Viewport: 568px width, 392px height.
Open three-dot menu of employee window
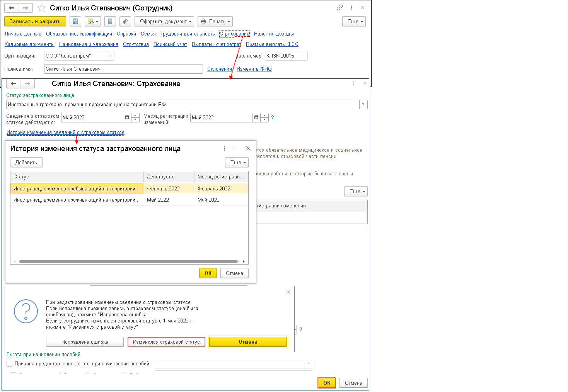351,8
